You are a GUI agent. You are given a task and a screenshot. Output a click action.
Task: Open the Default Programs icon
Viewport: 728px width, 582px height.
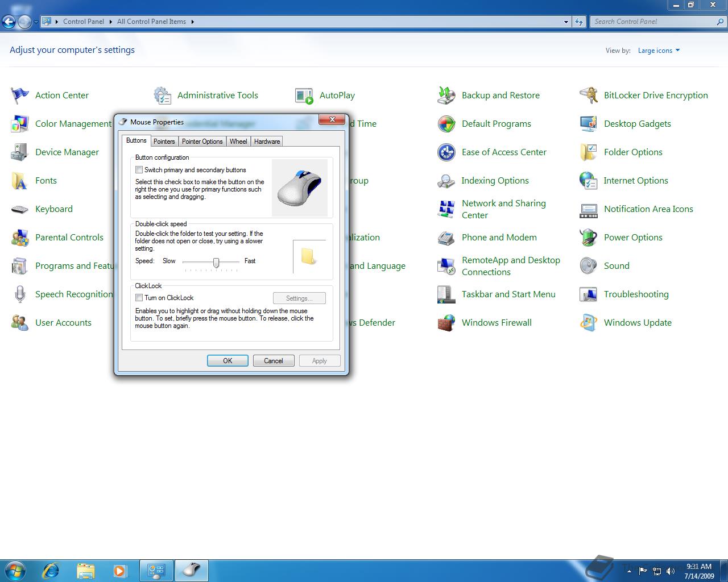coord(446,124)
